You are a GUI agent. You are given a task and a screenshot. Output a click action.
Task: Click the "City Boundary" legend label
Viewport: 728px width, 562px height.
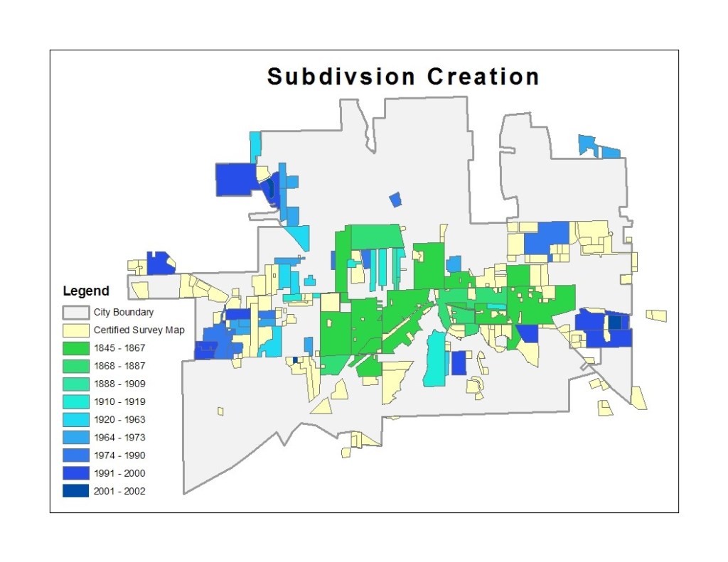click(x=123, y=313)
